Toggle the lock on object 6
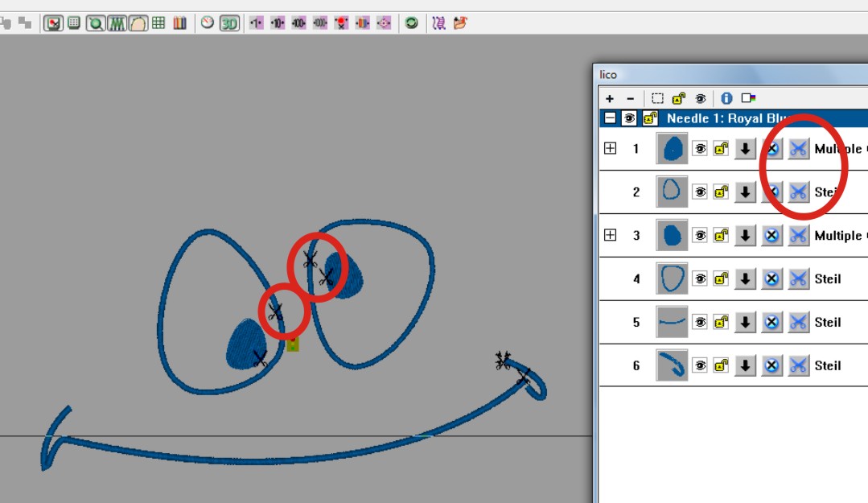868x503 pixels. pyautogui.click(x=721, y=365)
